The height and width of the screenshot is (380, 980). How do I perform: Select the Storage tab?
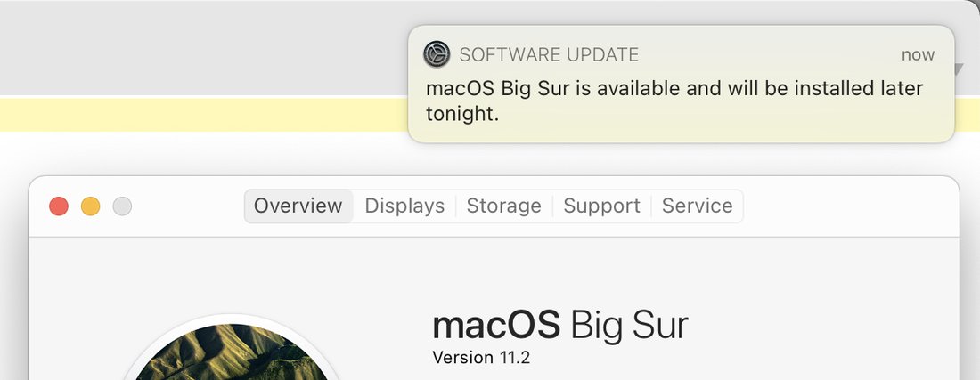click(503, 206)
